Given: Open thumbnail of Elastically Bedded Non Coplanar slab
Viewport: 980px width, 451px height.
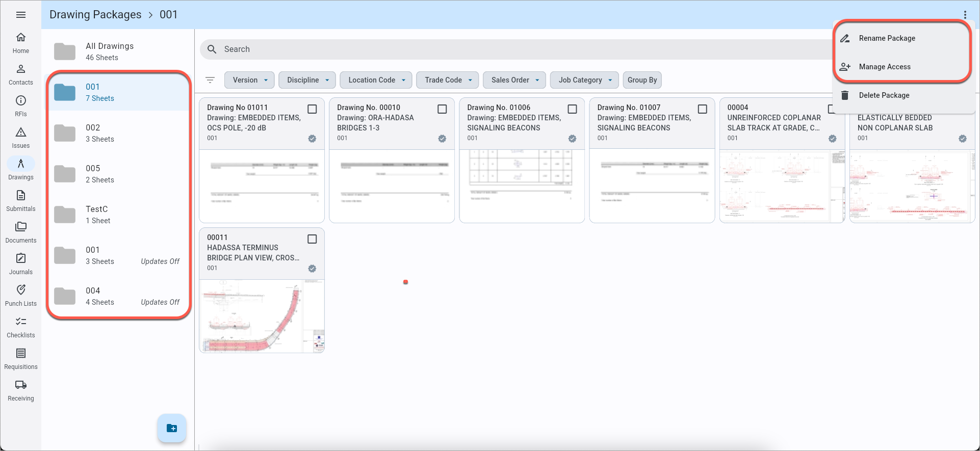Looking at the screenshot, I should [x=912, y=185].
